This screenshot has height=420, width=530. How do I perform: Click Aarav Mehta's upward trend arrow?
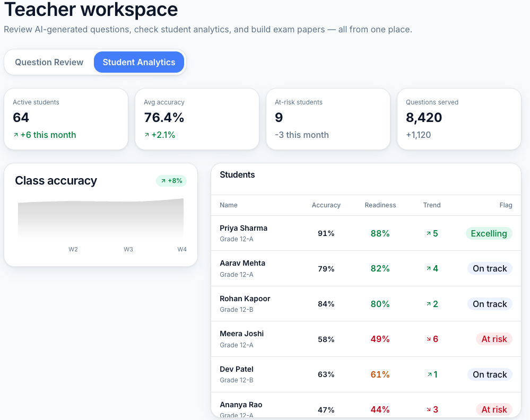(x=429, y=269)
